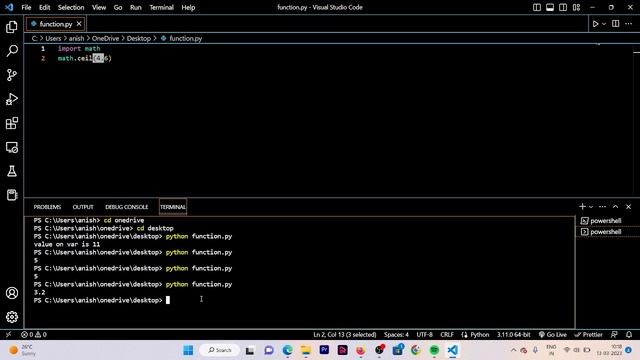640x360 pixels.
Task: Open the Search view
Action: [x=12, y=51]
